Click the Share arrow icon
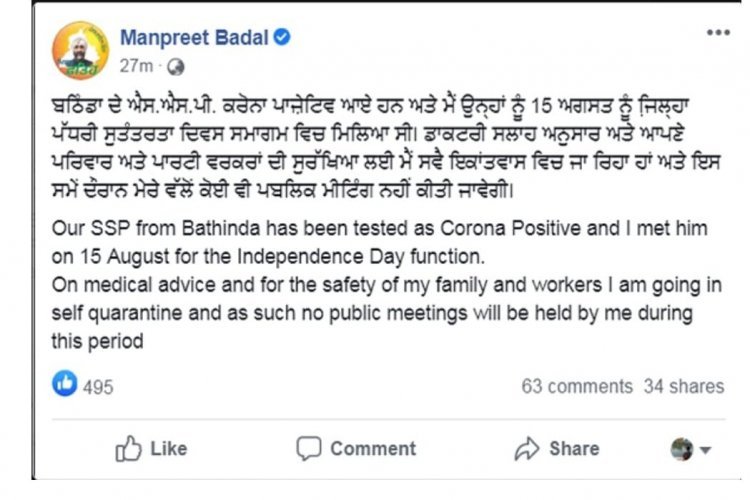Screen dimensions: 750x500 [527, 449]
